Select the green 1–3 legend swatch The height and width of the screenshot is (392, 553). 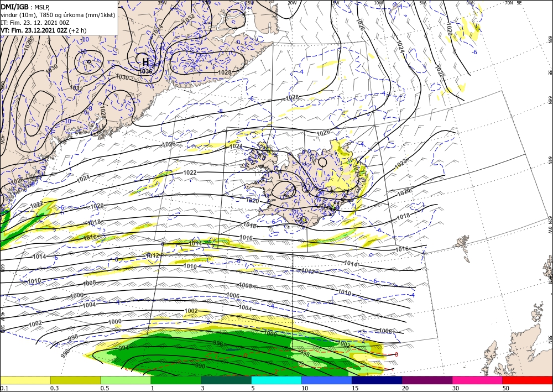176,380
